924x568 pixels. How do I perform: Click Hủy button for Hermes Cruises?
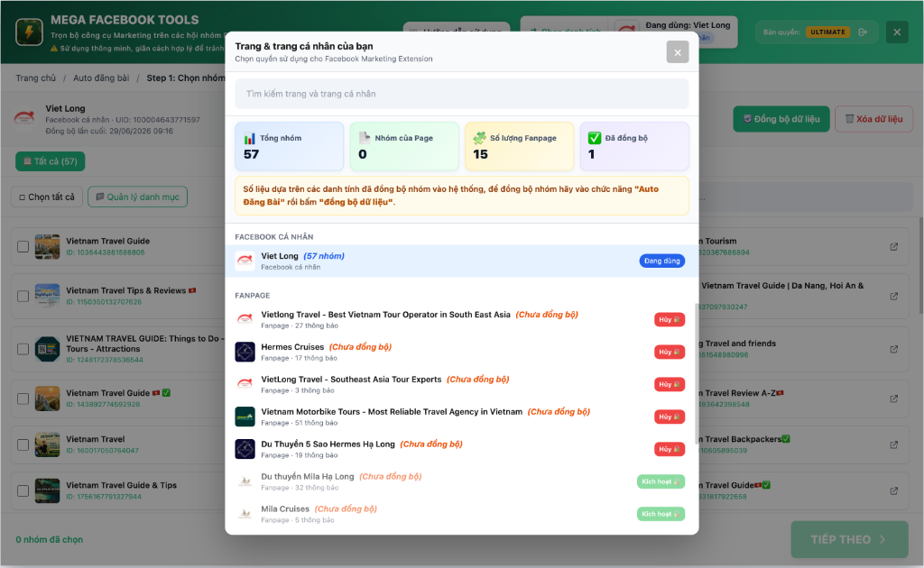coord(670,352)
